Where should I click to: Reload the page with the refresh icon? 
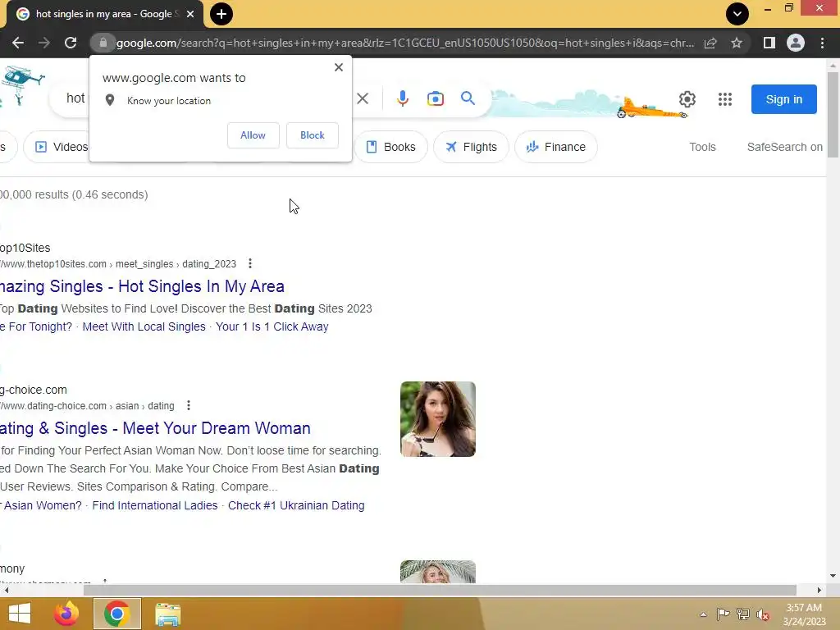(x=71, y=43)
